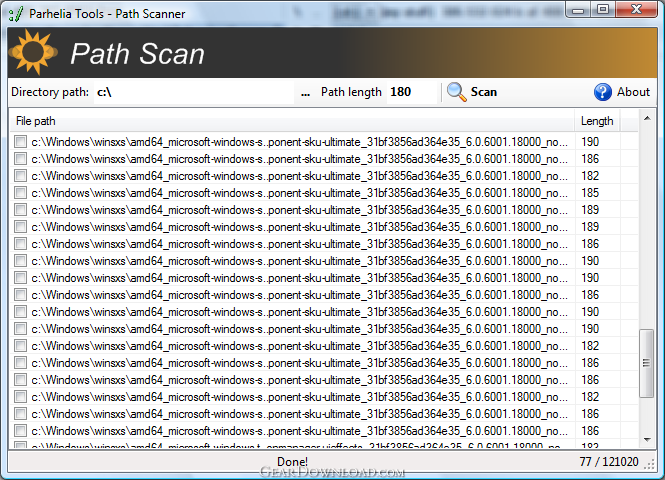Focus the Path length field showing 180
665x480 pixels.
tap(412, 92)
